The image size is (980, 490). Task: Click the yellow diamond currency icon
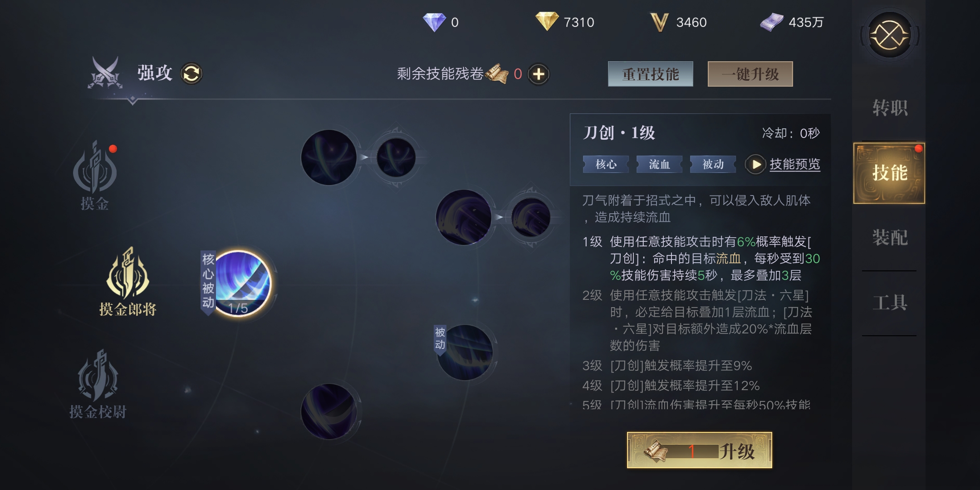(547, 21)
